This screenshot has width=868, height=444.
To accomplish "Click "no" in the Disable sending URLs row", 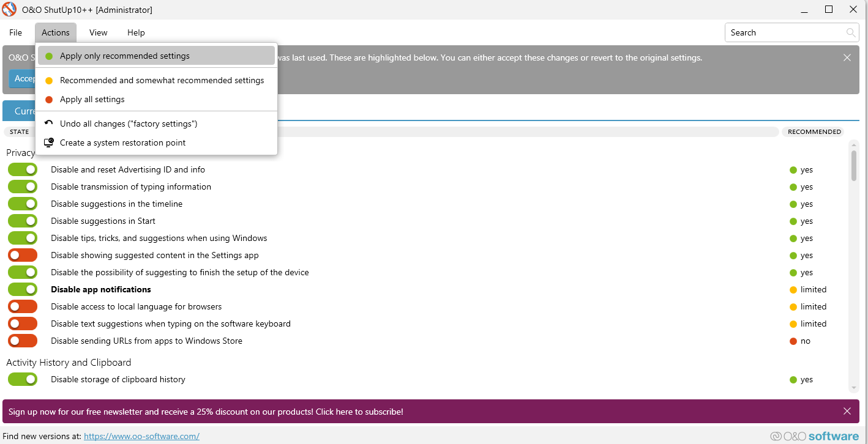I will 806,341.
